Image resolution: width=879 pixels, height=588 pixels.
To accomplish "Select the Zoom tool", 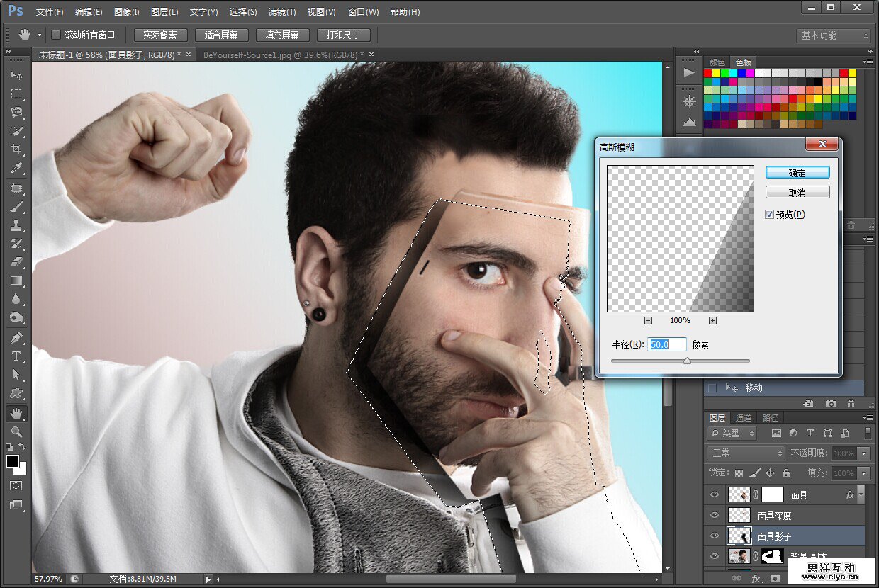I will pyautogui.click(x=16, y=431).
